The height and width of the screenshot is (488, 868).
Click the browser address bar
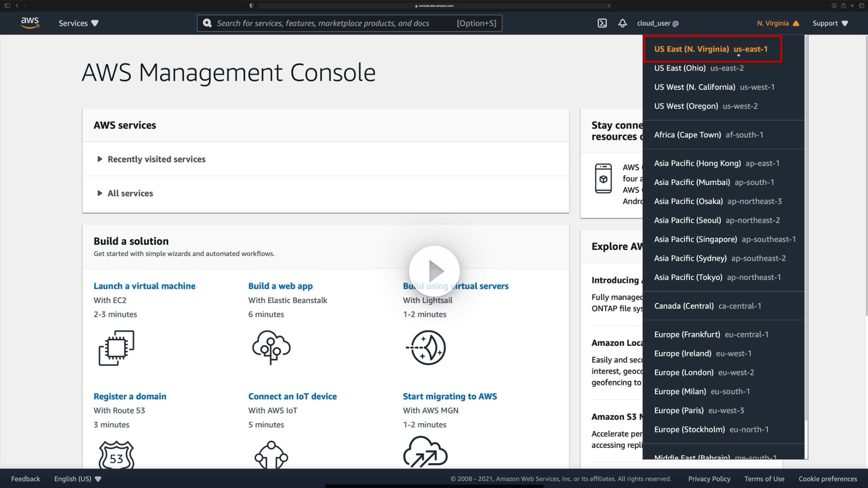tap(434, 6)
